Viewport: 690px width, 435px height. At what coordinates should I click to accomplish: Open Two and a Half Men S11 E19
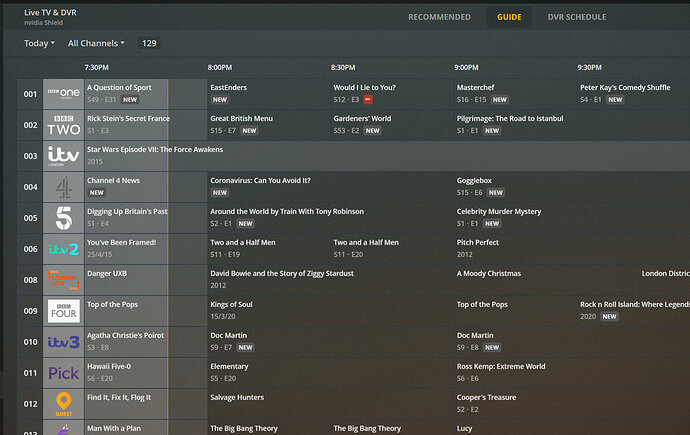[269, 249]
